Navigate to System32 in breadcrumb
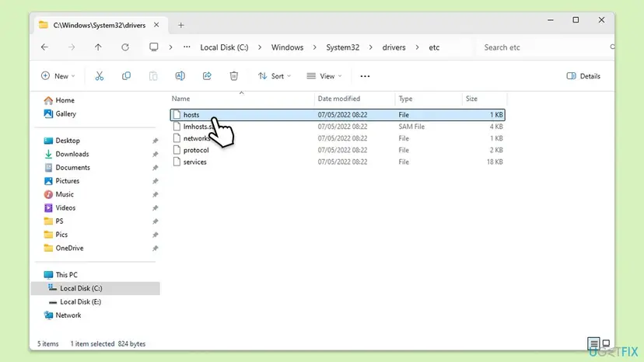The height and width of the screenshot is (362, 644). tap(342, 47)
